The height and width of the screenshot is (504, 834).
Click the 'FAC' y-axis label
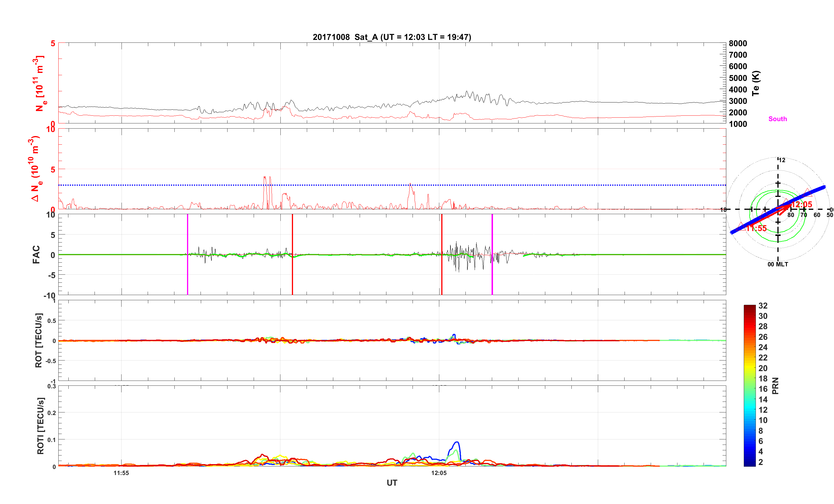[x=36, y=254]
